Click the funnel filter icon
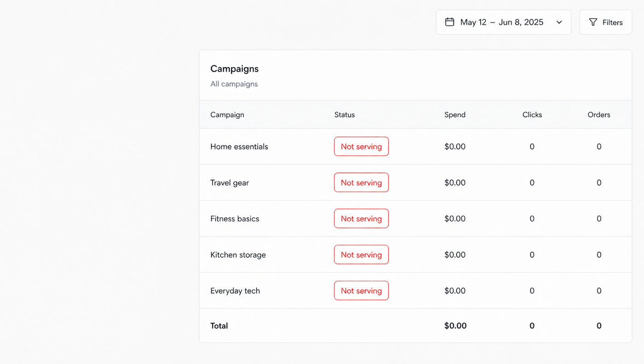Screen dimensions: 644x364 pyautogui.click(x=593, y=22)
